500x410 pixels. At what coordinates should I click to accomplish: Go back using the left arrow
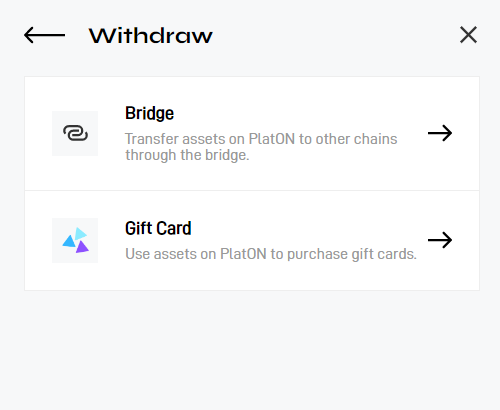[44, 35]
